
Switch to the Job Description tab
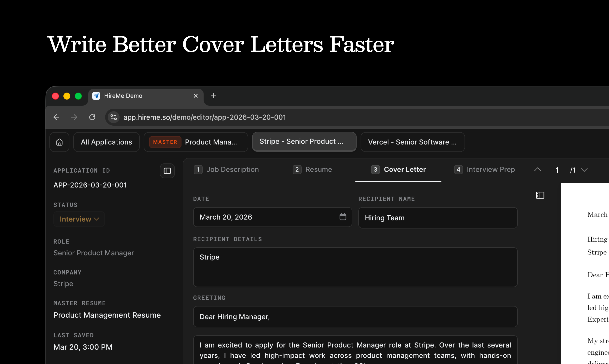point(226,170)
